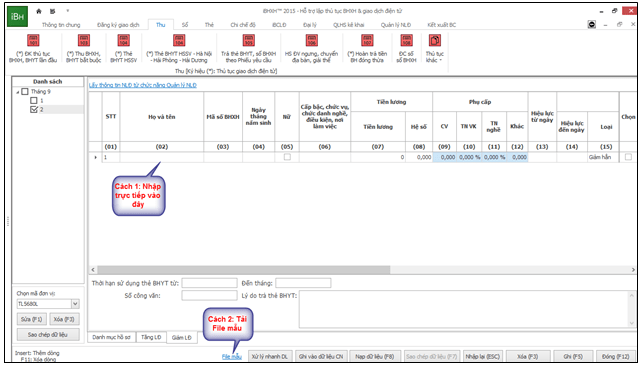642x368 pixels.
Task: Uncheck item 2 in the Danh sách tree
Action: 34,109
